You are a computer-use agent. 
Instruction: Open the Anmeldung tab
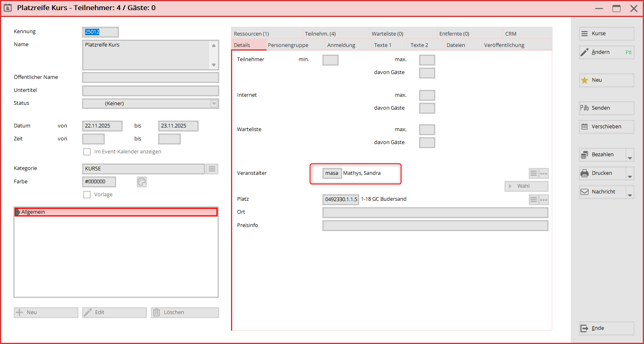(341, 45)
